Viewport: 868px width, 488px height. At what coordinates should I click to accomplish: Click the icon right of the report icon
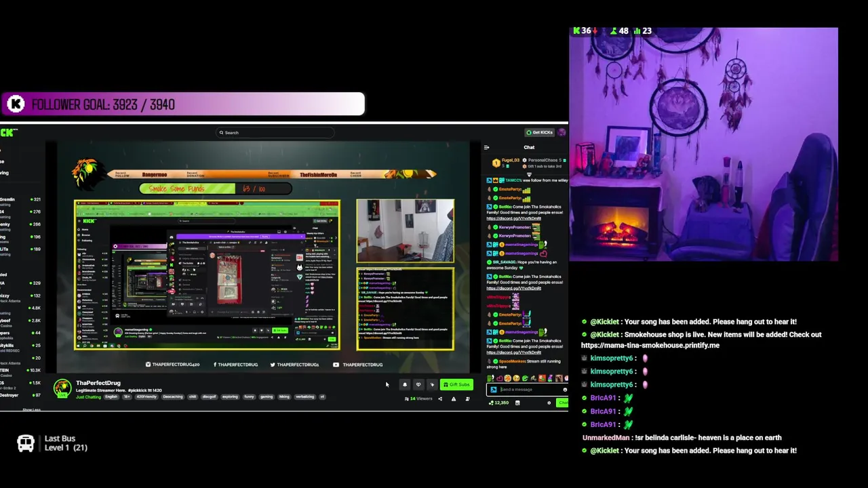click(467, 399)
